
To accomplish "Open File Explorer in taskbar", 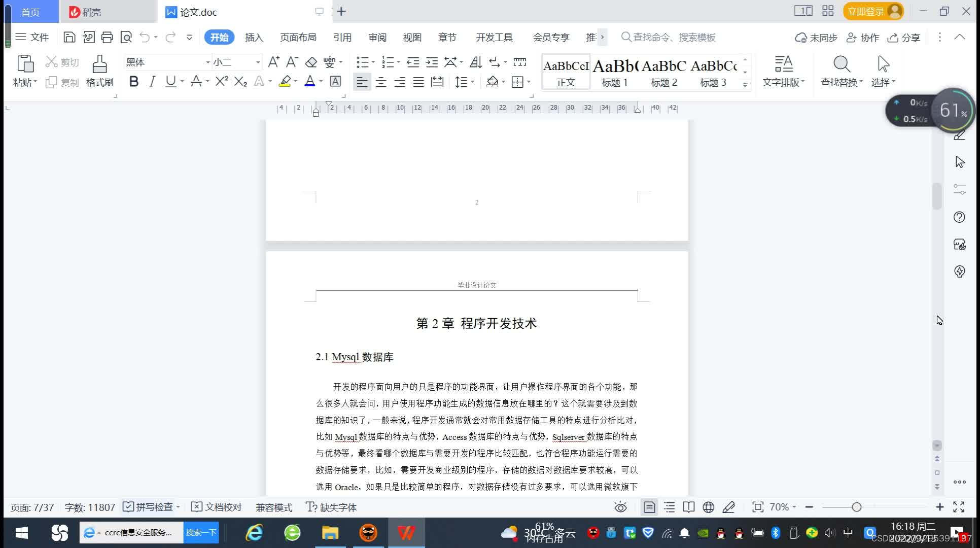I will (330, 532).
